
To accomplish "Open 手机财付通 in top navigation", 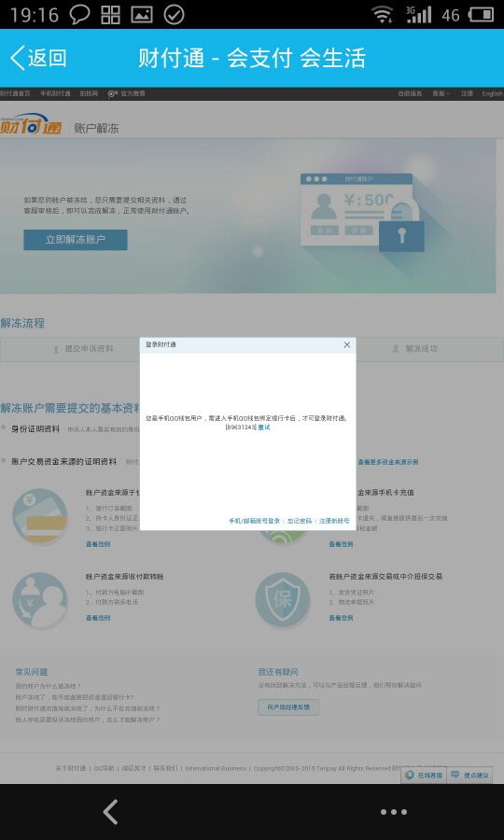I will [55, 93].
